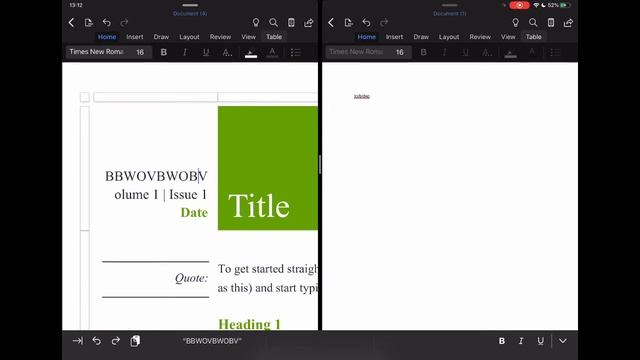The width and height of the screenshot is (640, 360).
Task: Tap the lightbulb Tell Me icon, left window
Action: point(256,22)
